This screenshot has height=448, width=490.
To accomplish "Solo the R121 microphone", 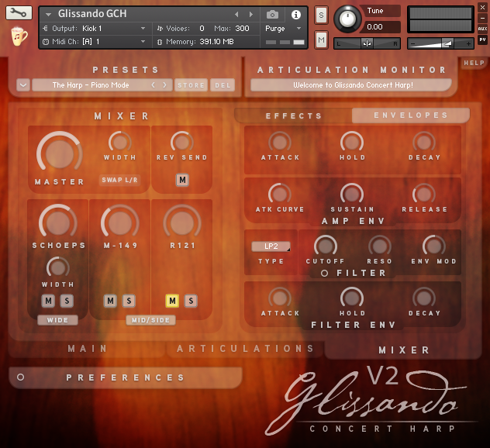I will 191,301.
